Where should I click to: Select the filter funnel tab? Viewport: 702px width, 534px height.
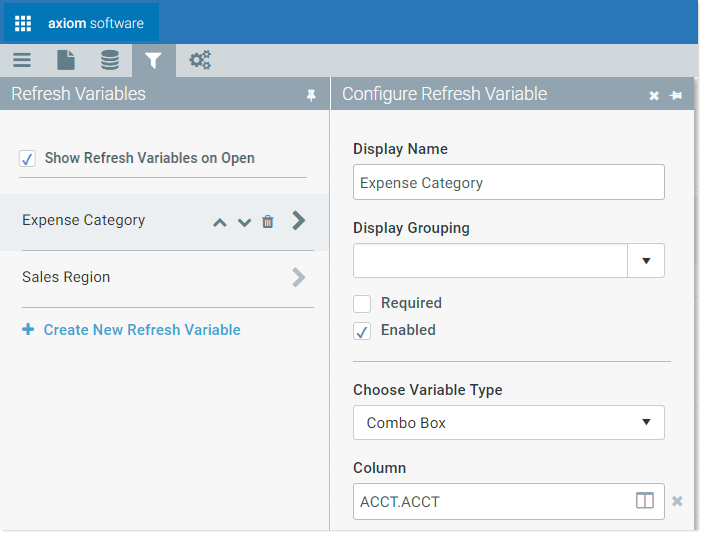[x=153, y=60]
